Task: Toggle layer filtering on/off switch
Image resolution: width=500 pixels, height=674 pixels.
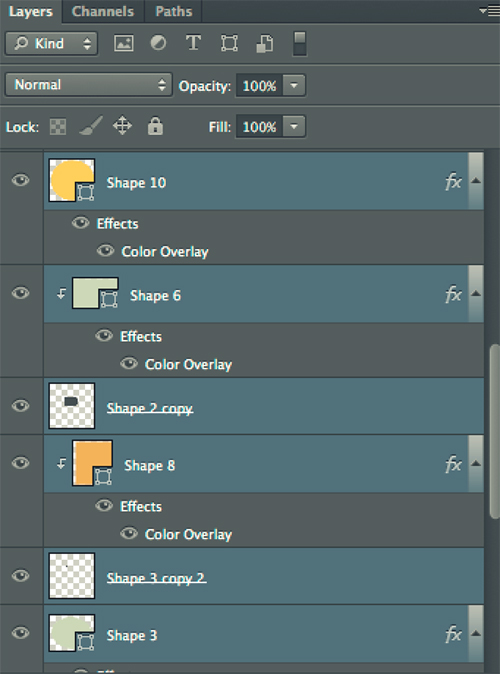Action: click(x=300, y=44)
